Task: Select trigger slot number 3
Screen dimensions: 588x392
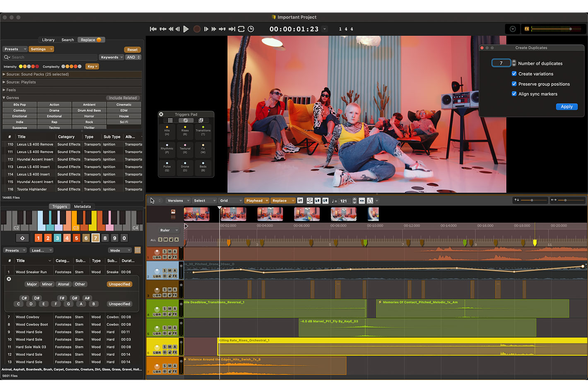Action: coord(57,238)
